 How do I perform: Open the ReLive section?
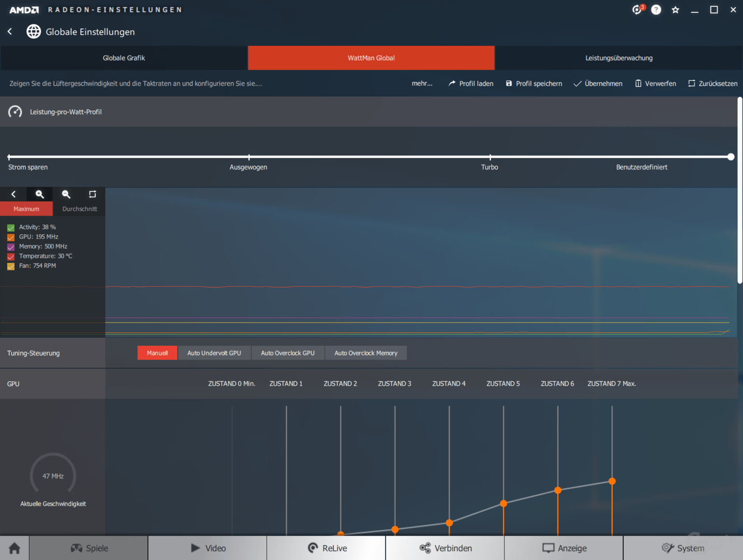pyautogui.click(x=326, y=548)
